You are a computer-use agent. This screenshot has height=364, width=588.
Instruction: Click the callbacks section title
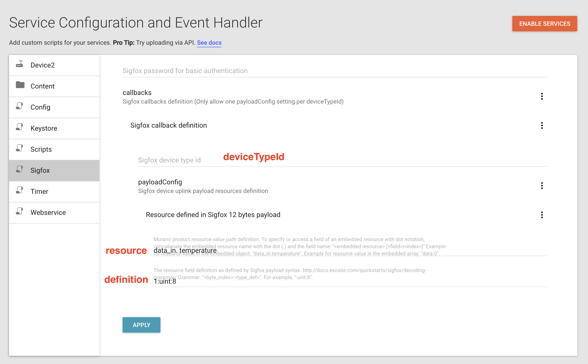click(x=137, y=93)
